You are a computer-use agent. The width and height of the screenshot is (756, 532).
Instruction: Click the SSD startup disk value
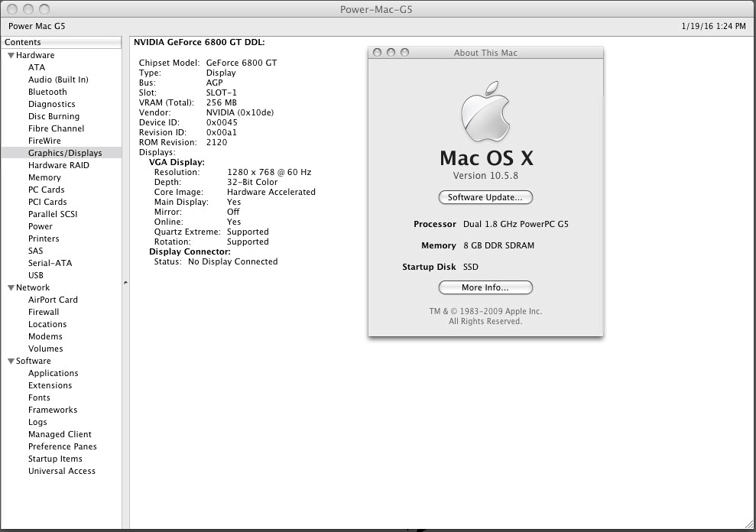tap(471, 267)
